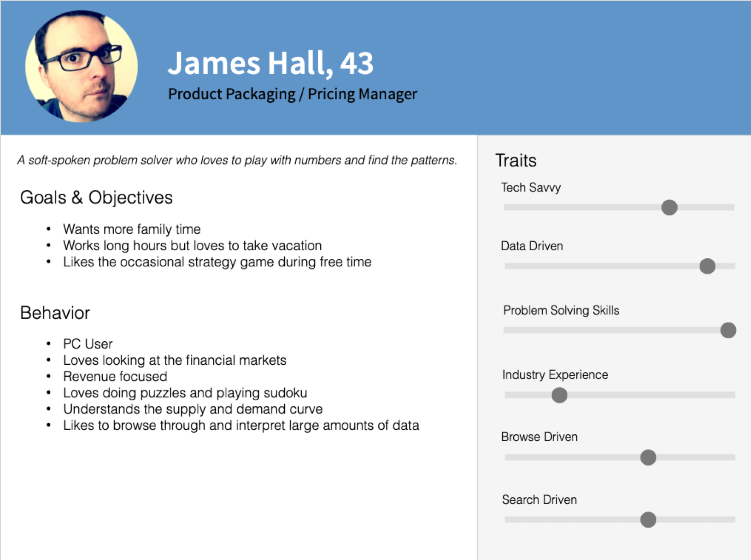751x560 pixels.
Task: Click the Data Driven slider handle
Action: click(x=707, y=266)
